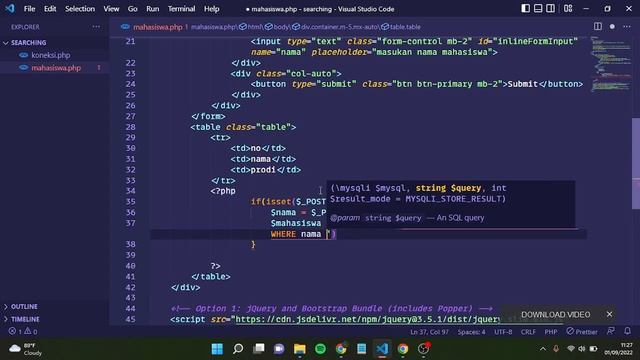Viewport: 640px width, 360px height.
Task: Open the clock and date flyout
Action: point(618,349)
